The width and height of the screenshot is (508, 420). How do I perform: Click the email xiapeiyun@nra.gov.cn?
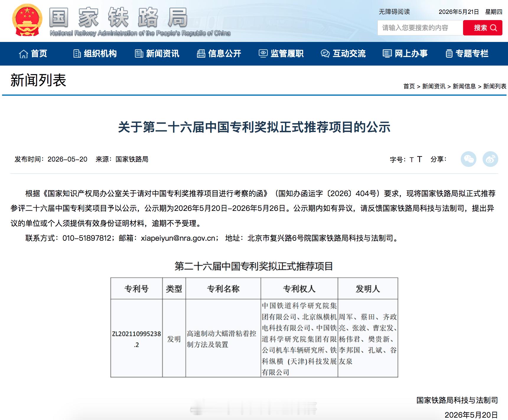point(178,238)
